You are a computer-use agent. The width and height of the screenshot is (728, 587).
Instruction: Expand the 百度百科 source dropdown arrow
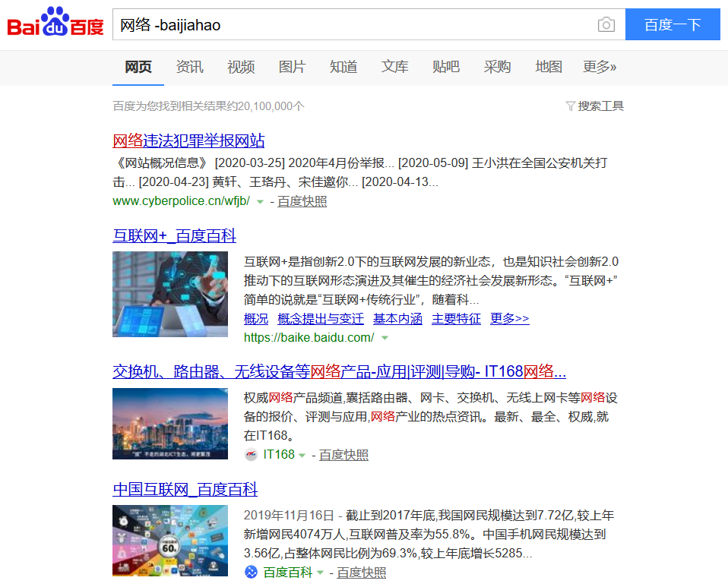(x=320, y=573)
